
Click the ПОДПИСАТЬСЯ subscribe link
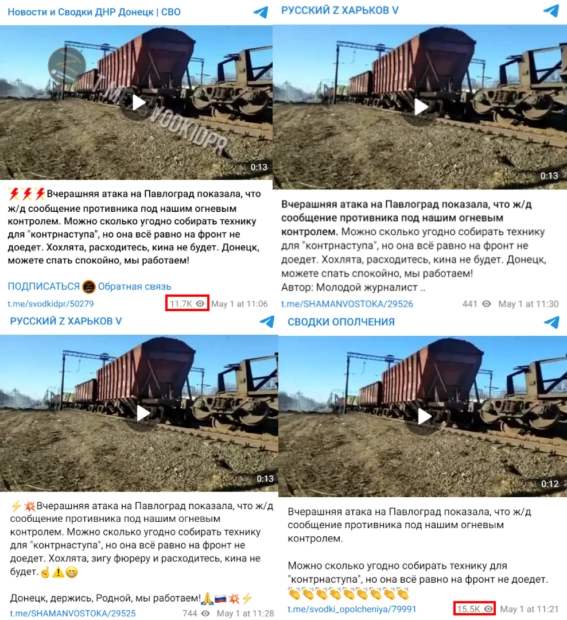click(43, 286)
